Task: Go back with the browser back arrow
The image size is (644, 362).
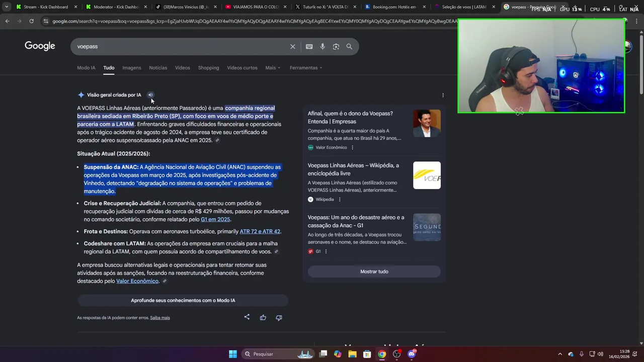Action: click(x=7, y=21)
